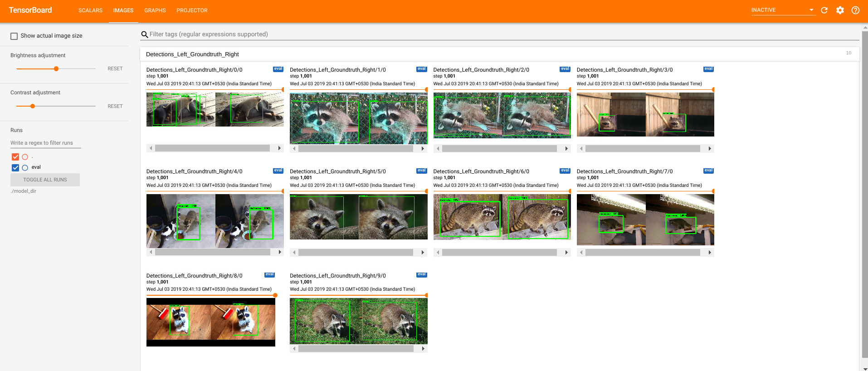This screenshot has height=371, width=868.
Task: Click left scroll arrow under image 9/0
Action: click(x=294, y=349)
